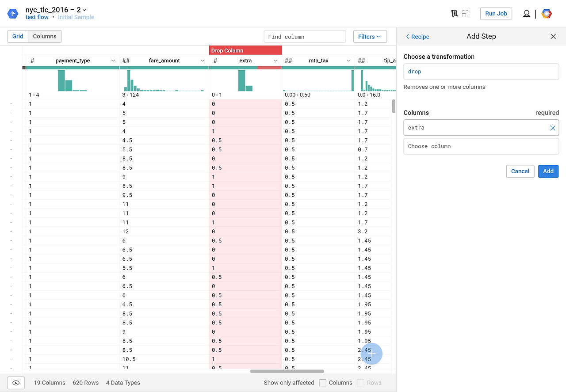This screenshot has width=566, height=392.
Task: Click the Run Job button
Action: (496, 14)
